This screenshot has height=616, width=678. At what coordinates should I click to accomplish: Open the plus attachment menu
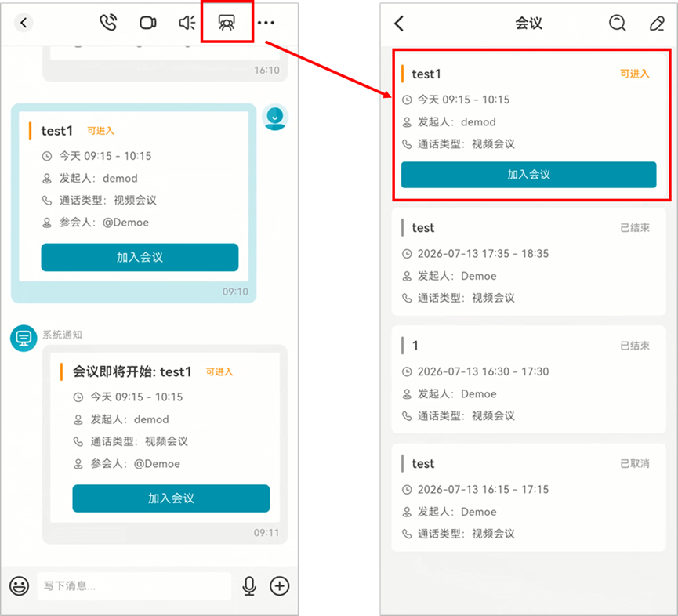click(x=280, y=586)
